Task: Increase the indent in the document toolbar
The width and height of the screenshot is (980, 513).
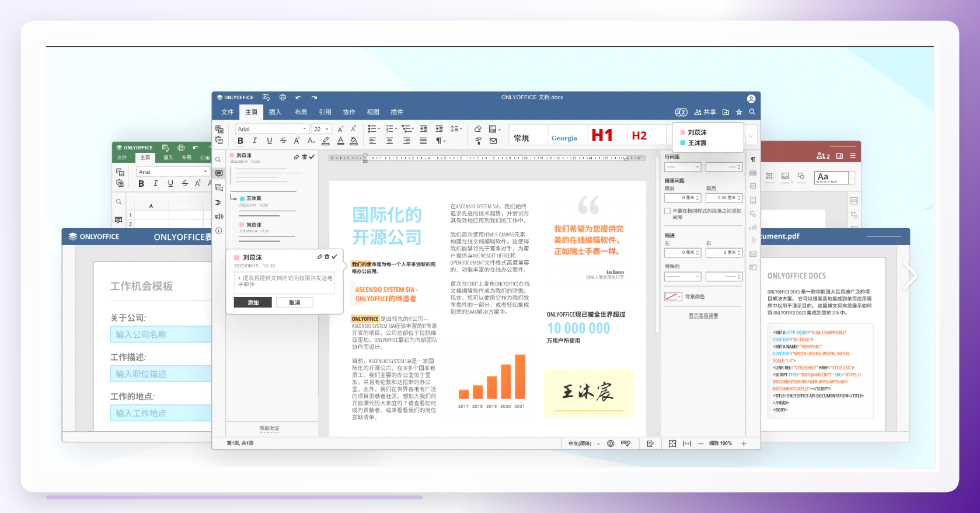Action: click(x=439, y=129)
